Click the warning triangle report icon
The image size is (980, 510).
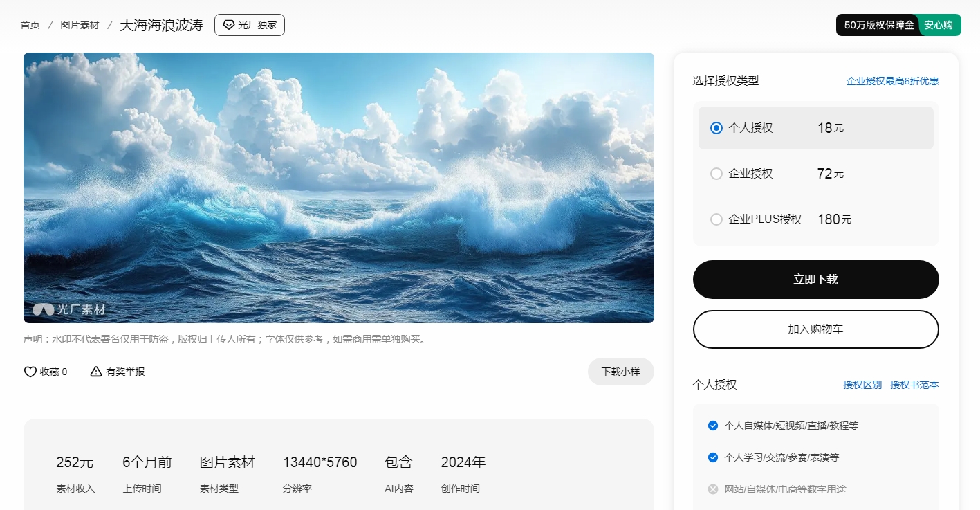pyautogui.click(x=96, y=372)
